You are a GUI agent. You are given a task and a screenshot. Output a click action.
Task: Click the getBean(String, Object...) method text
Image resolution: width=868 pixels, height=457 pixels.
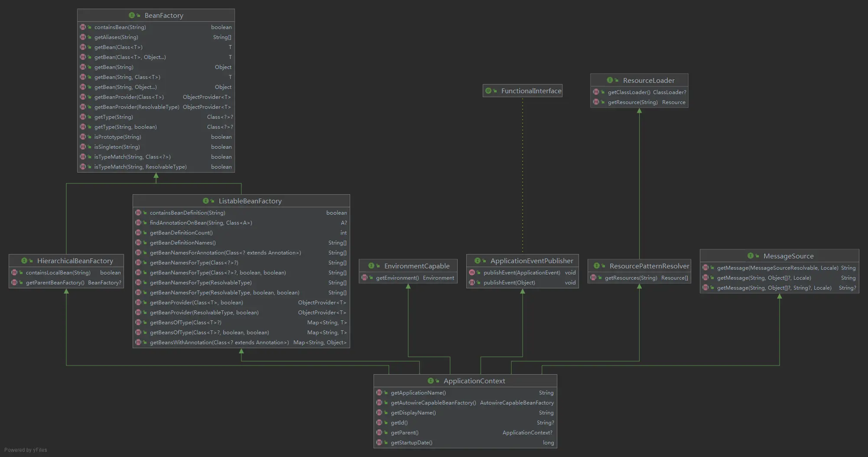(126, 87)
